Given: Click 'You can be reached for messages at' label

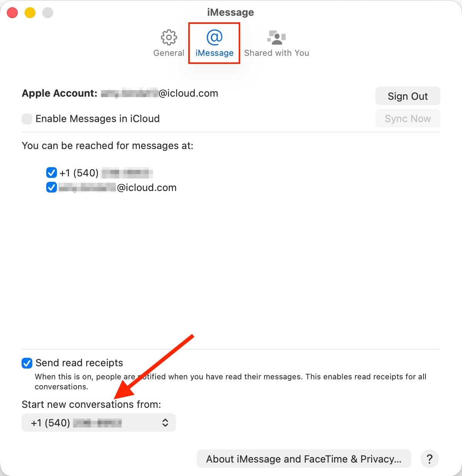Looking at the screenshot, I should (107, 146).
